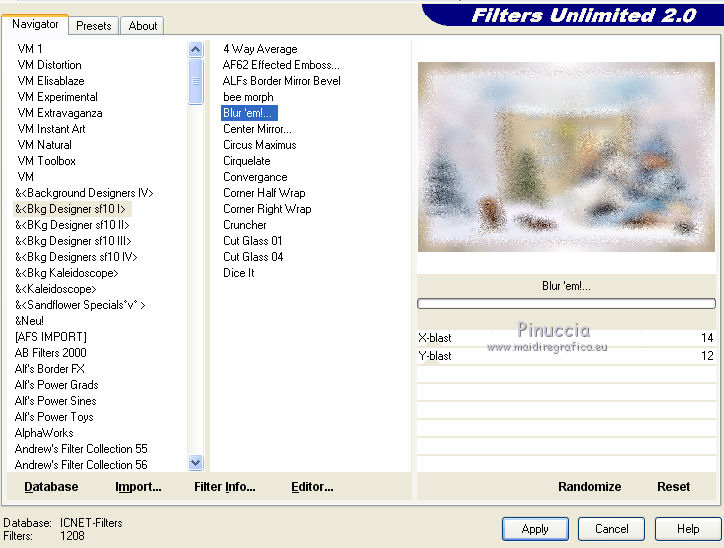The height and width of the screenshot is (548, 724).
Task: Select VM Natural category
Action: point(44,145)
